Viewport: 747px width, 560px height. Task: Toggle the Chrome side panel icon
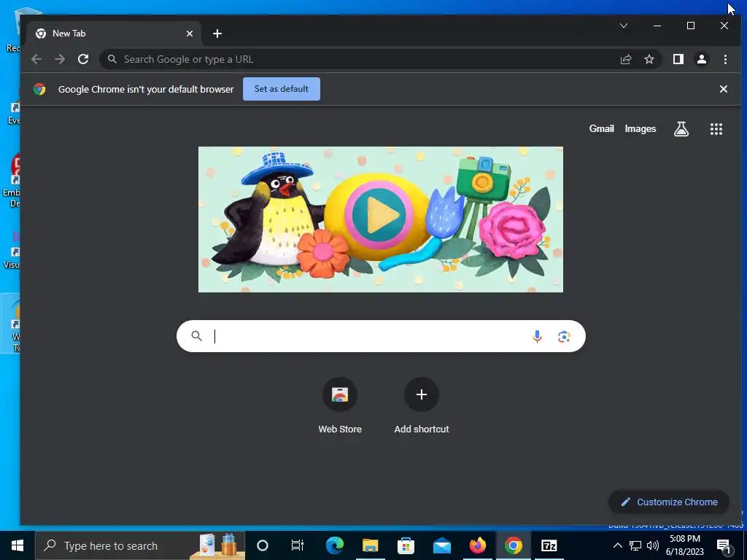click(x=678, y=59)
